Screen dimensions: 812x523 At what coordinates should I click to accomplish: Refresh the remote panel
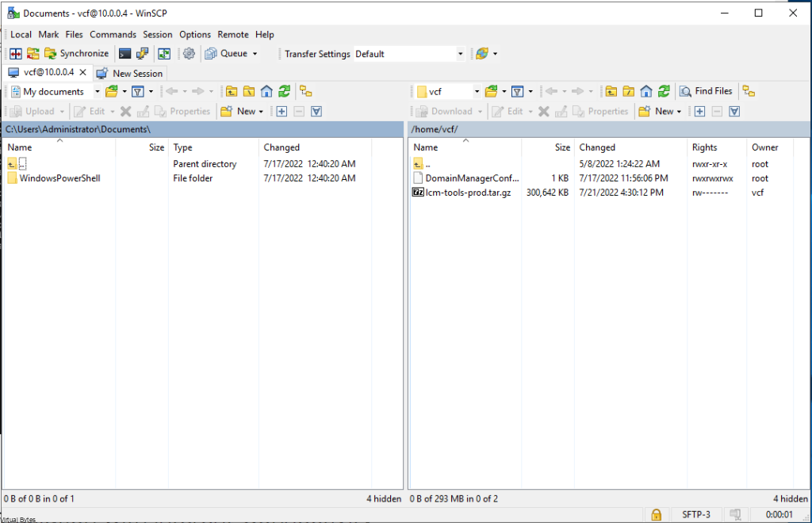[664, 92]
